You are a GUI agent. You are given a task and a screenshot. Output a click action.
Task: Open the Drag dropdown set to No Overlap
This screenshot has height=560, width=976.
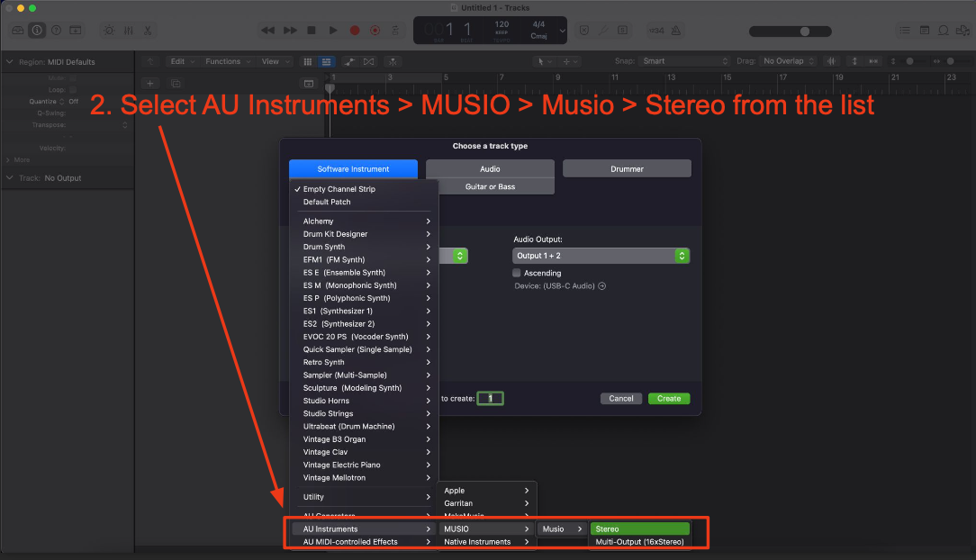[x=788, y=61]
